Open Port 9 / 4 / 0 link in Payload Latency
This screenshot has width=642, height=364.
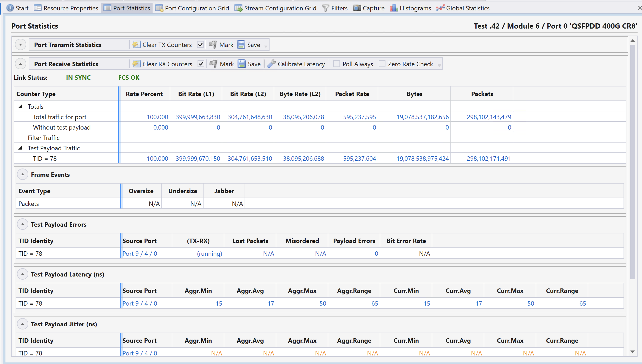(x=140, y=303)
